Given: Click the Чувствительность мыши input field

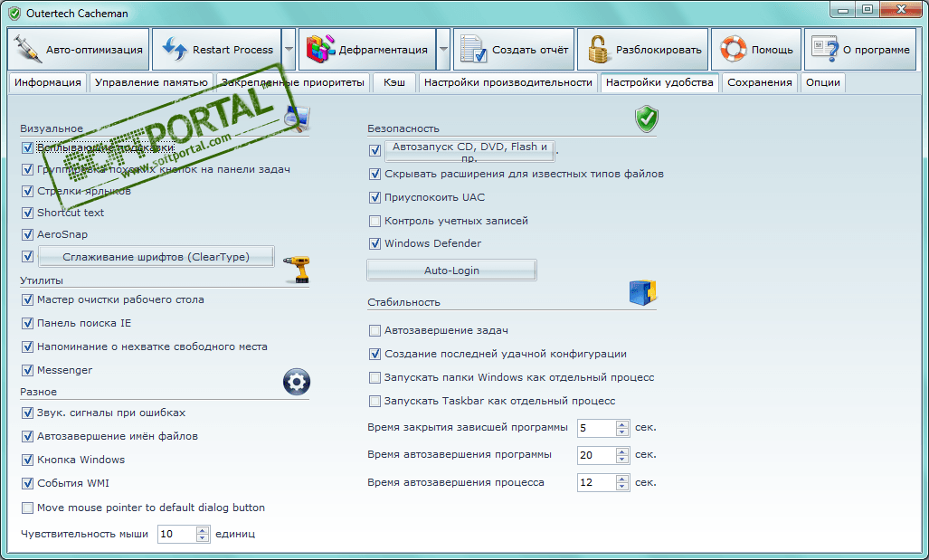Looking at the screenshot, I should pos(177,534).
